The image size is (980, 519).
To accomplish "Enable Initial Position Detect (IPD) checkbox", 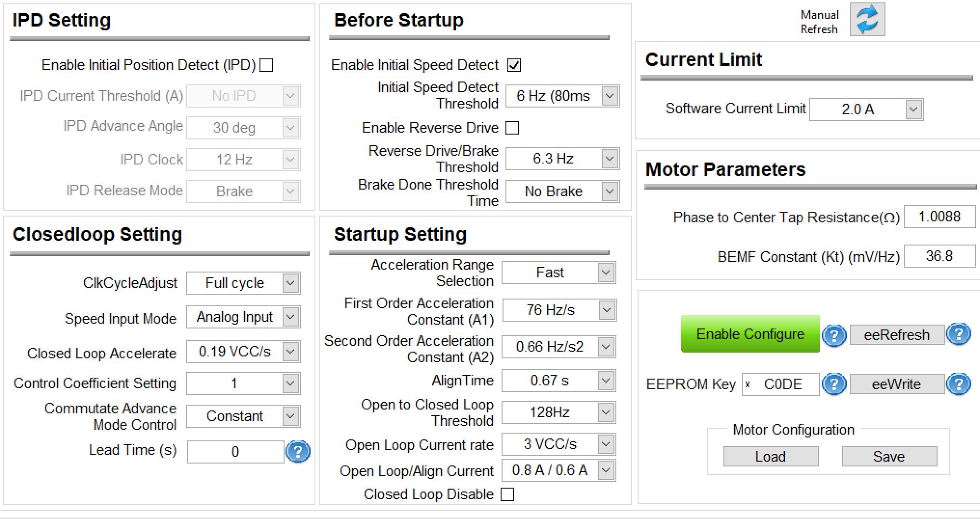I will (x=266, y=65).
